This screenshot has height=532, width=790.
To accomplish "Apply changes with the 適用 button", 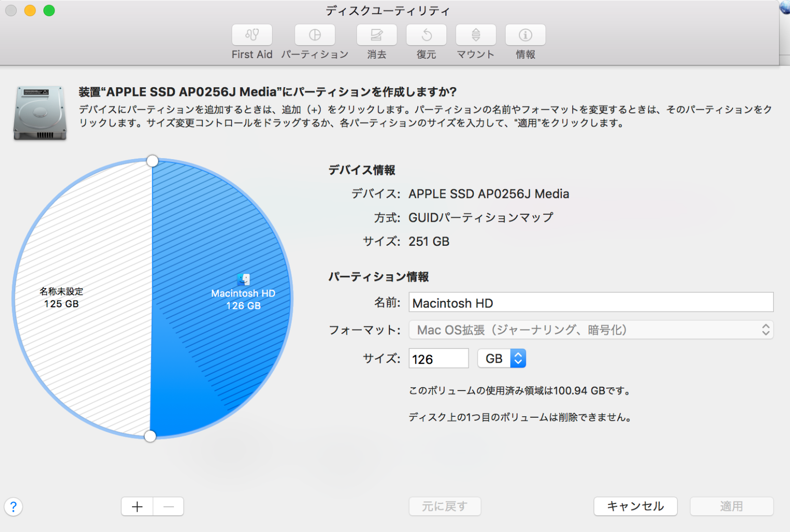I will (x=732, y=506).
